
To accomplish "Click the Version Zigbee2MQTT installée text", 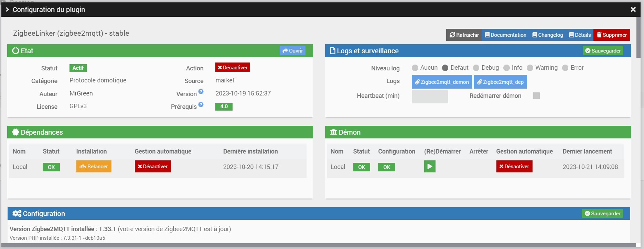I will (x=63, y=229).
